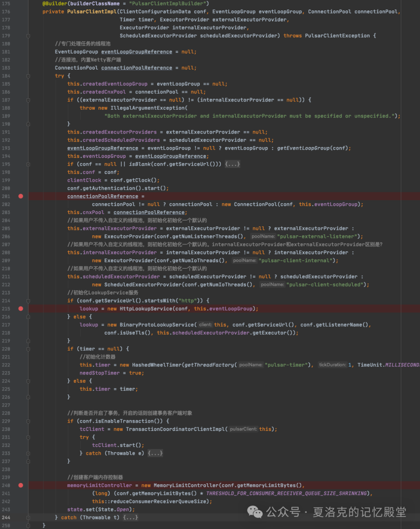Expand the folded catch block on line 244
The width and height of the screenshot is (420, 529).
pyautogui.click(x=131, y=517)
